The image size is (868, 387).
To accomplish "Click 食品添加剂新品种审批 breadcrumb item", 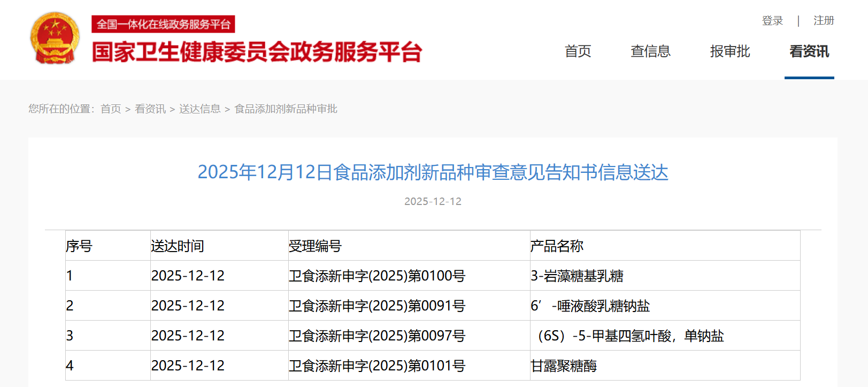I will point(286,109).
